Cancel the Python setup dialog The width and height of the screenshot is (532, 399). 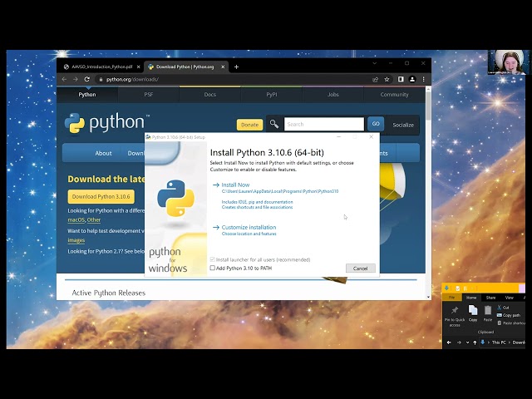click(x=360, y=268)
